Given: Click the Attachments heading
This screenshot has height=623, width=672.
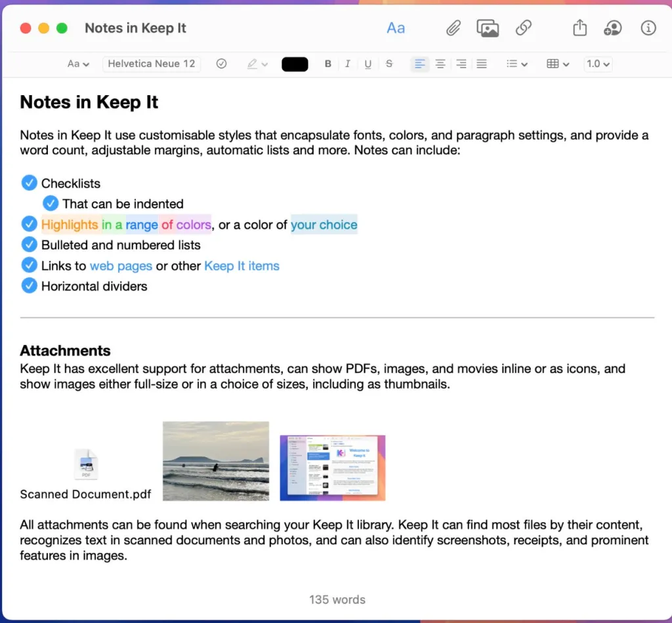Looking at the screenshot, I should [x=65, y=351].
